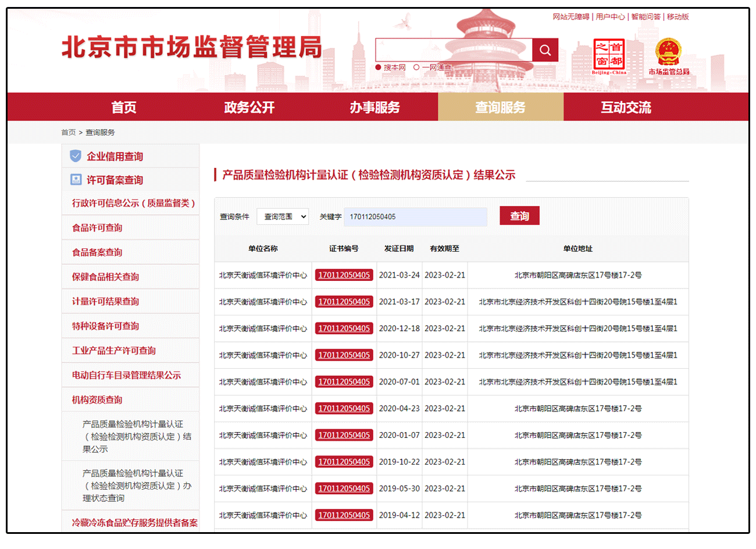Open certificate link in 2021-03-17 row

click(344, 302)
